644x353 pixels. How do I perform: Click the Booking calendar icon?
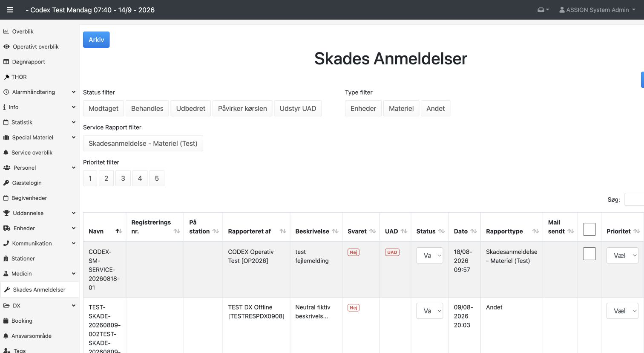pyautogui.click(x=6, y=321)
